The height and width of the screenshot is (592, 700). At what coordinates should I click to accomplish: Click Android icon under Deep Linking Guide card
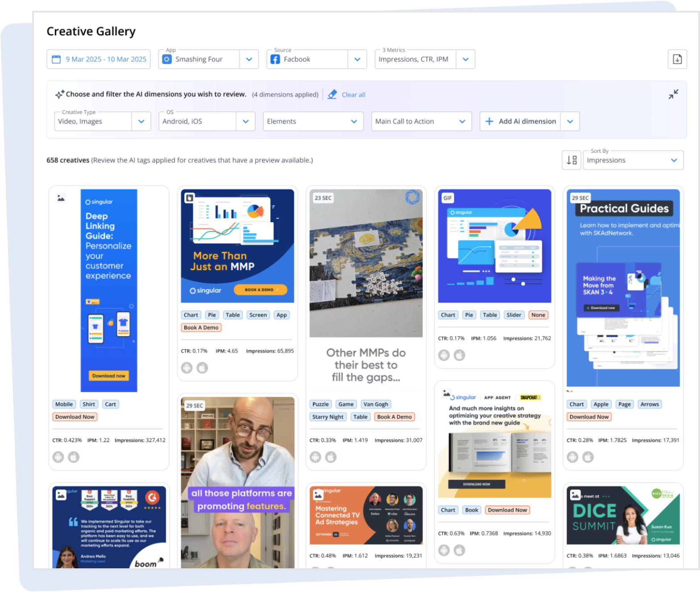click(58, 457)
